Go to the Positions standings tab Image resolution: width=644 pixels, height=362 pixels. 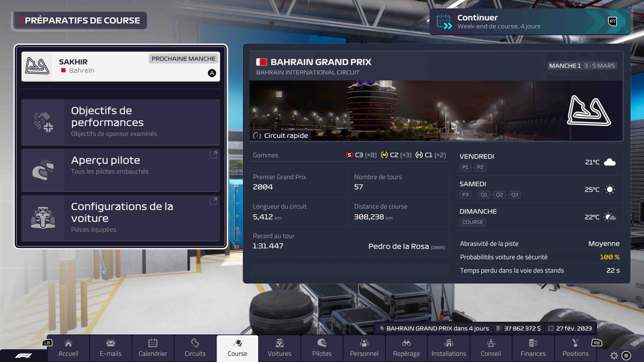point(575,348)
